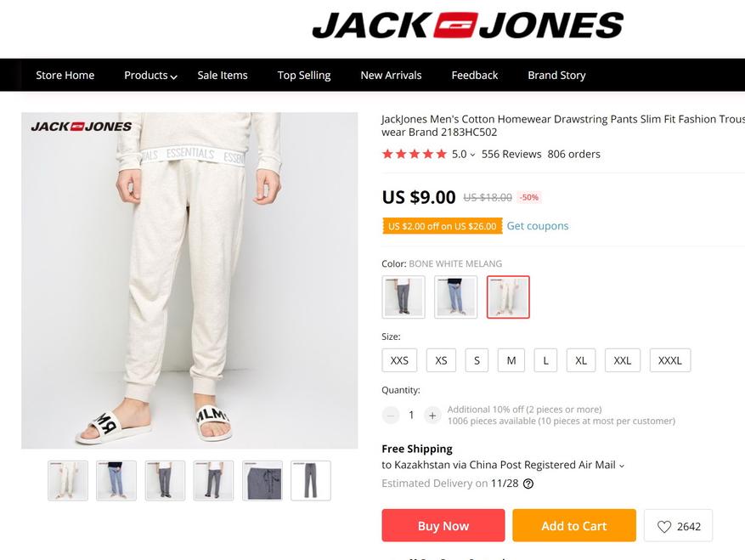
Task: Select the blue pants color swatch
Action: tap(455, 297)
